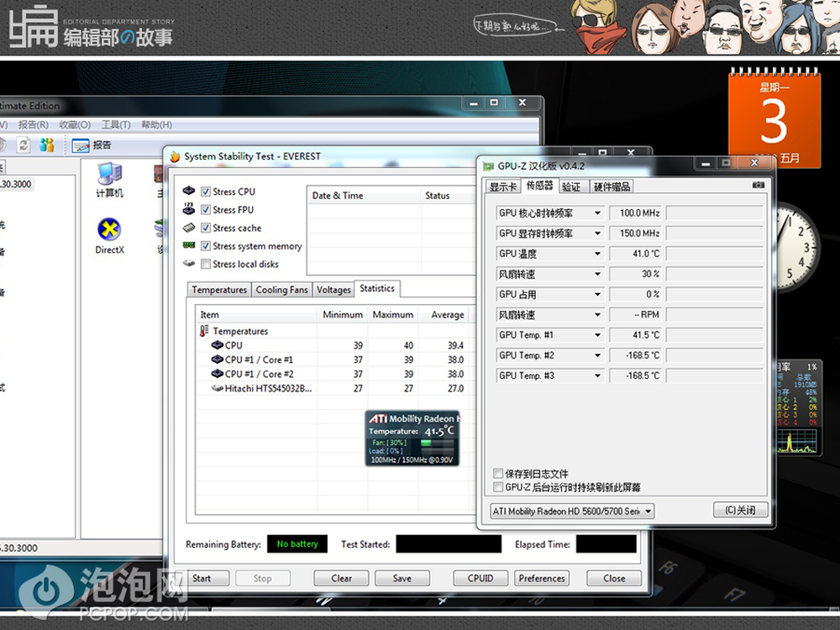Click the chip icon of CPU #1 / Core #2

click(217, 374)
